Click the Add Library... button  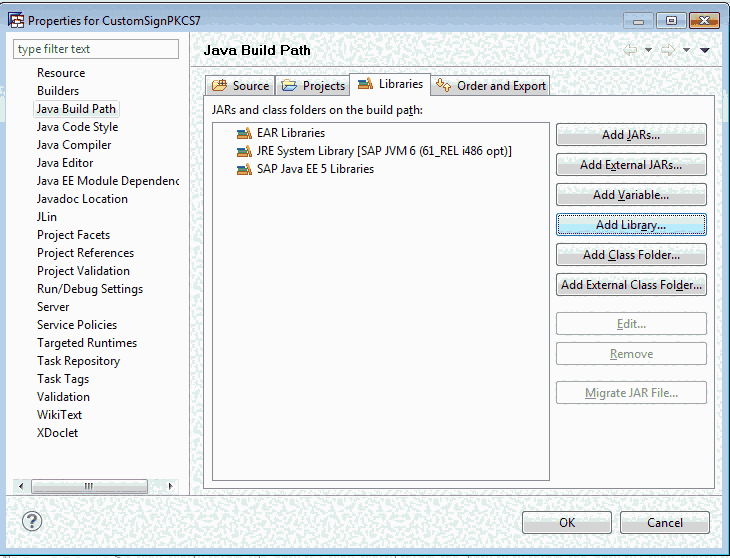[x=631, y=225]
